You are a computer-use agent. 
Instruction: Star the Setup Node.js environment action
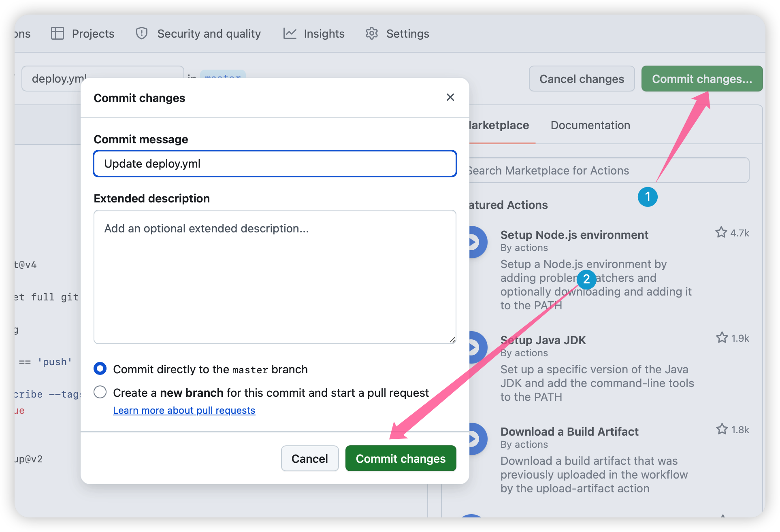coord(721,233)
